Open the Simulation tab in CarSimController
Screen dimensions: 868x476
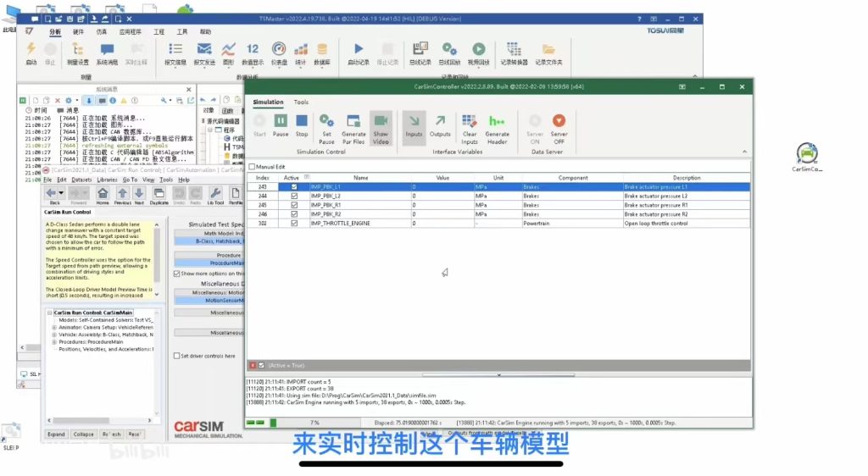point(268,102)
